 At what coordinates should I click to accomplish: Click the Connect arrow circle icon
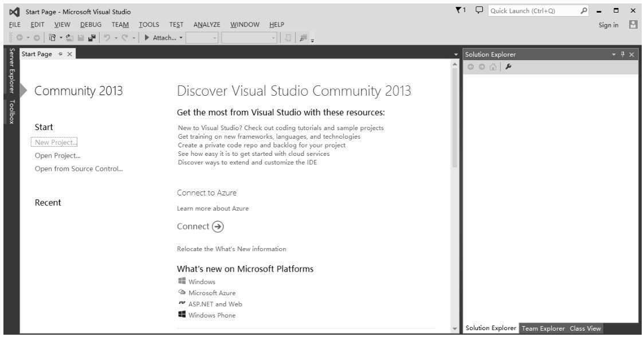[x=217, y=226]
